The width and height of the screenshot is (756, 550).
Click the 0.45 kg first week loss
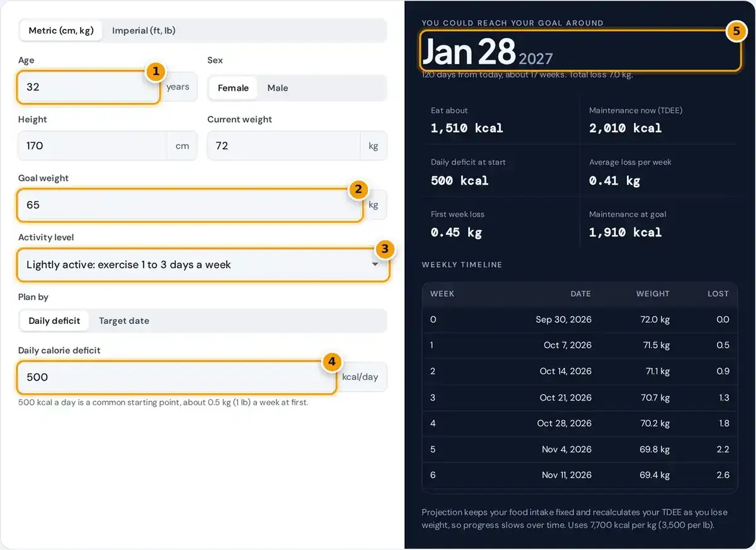[456, 232]
